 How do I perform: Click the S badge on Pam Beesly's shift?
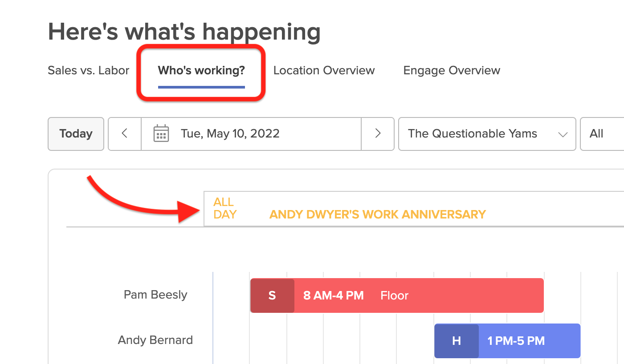[272, 295]
